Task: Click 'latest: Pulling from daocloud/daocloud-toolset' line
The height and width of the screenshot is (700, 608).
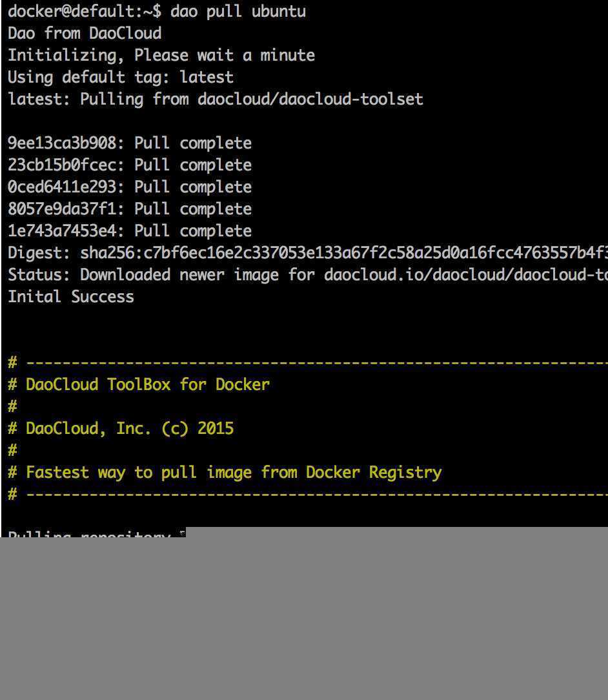Action: coord(216,99)
